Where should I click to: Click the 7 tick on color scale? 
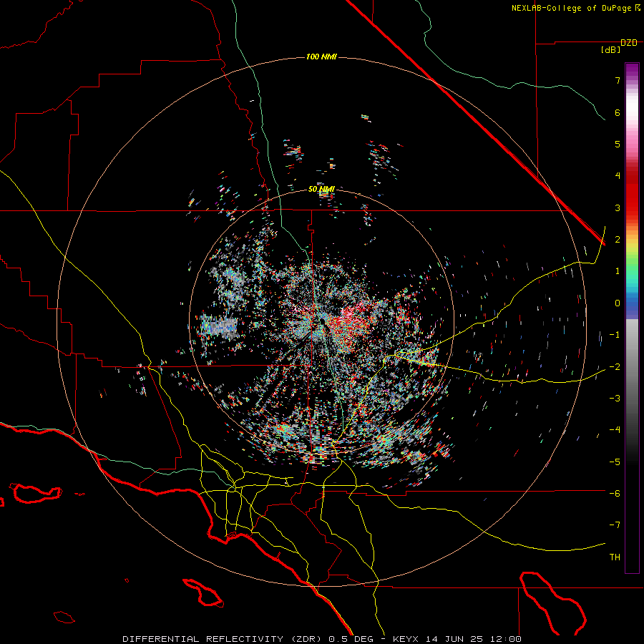coord(618,80)
